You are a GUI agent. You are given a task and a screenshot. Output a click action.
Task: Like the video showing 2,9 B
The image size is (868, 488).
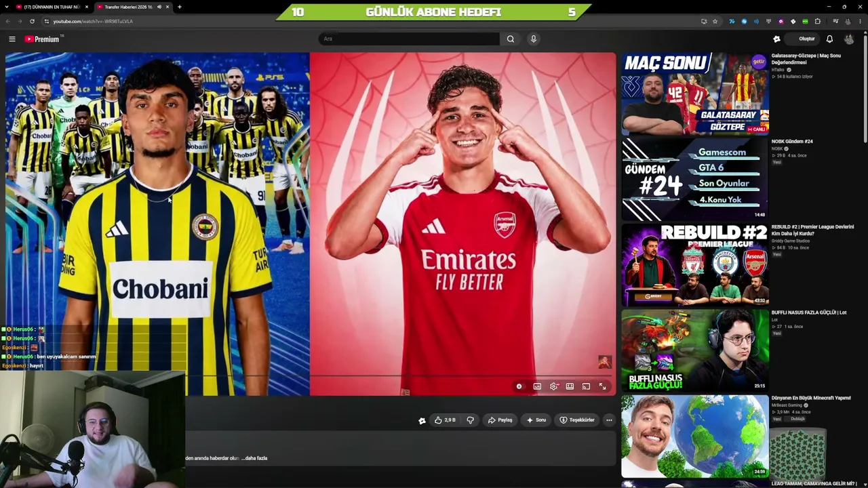[445, 420]
